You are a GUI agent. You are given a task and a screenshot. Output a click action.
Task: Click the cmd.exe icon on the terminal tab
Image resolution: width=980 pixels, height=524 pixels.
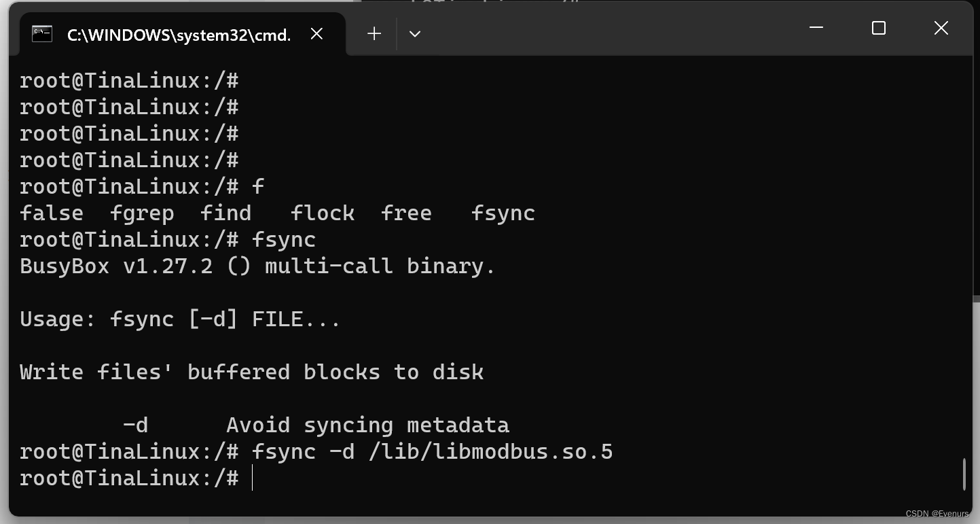coord(41,33)
